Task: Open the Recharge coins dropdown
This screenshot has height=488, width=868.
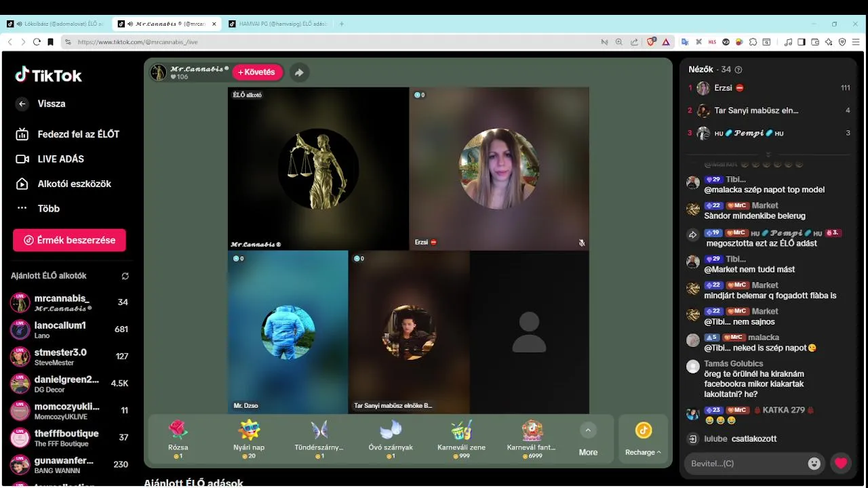Action: (643, 439)
